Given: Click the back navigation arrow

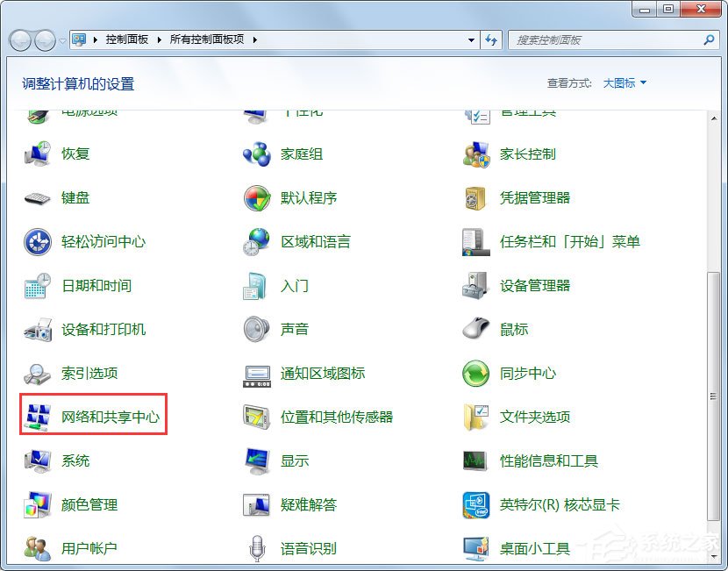Looking at the screenshot, I should tap(19, 39).
